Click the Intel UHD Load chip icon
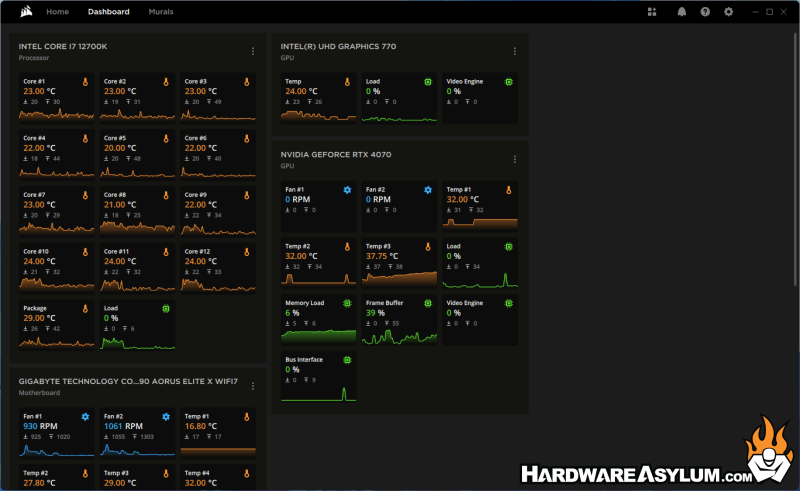The height and width of the screenshot is (491, 800). click(x=427, y=81)
